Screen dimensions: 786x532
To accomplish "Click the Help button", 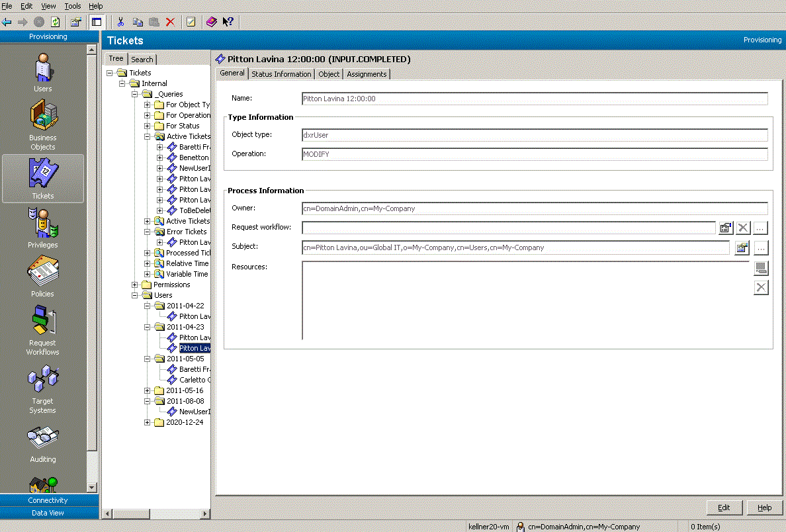I will [x=765, y=508].
